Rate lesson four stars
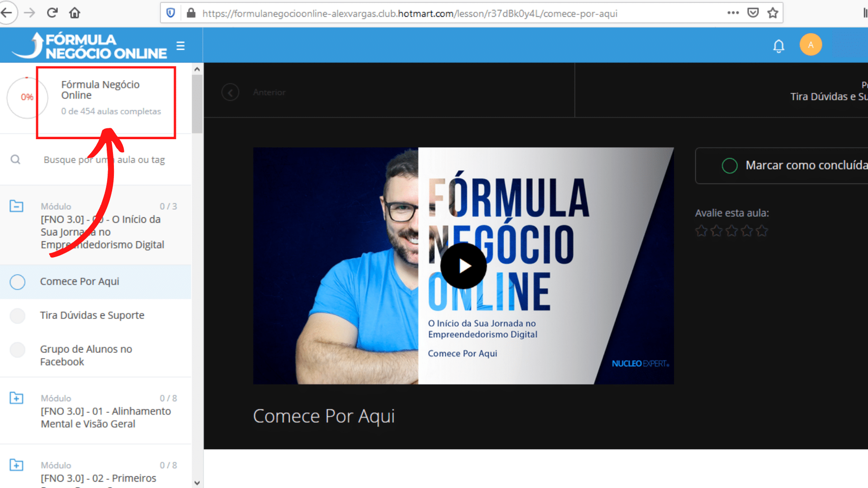868x488 pixels. (x=747, y=231)
